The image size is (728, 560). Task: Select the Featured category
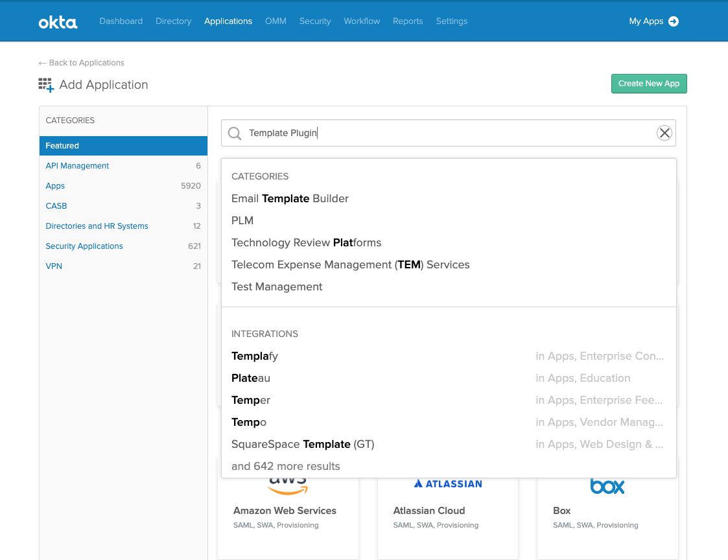(123, 146)
